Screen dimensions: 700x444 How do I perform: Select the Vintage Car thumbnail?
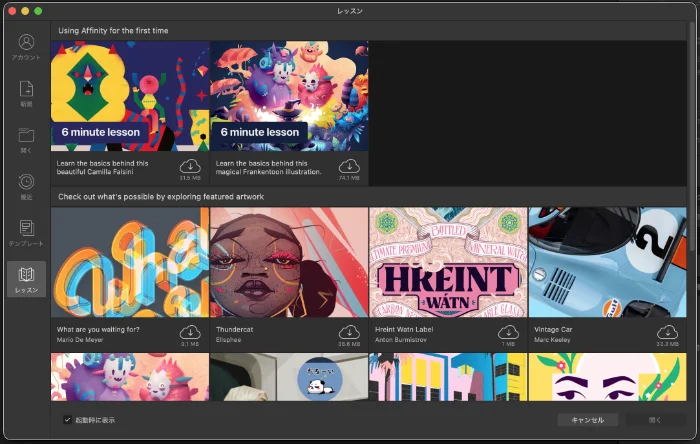click(608, 262)
